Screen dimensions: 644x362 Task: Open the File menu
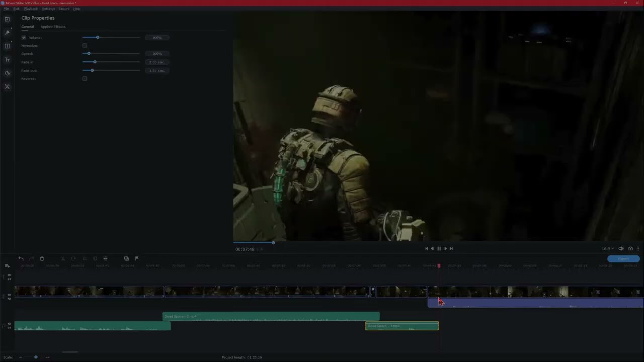pyautogui.click(x=6, y=9)
